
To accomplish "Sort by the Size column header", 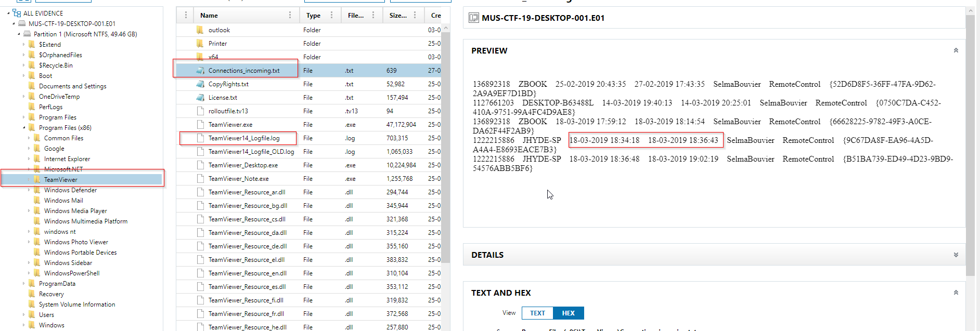I will (398, 15).
